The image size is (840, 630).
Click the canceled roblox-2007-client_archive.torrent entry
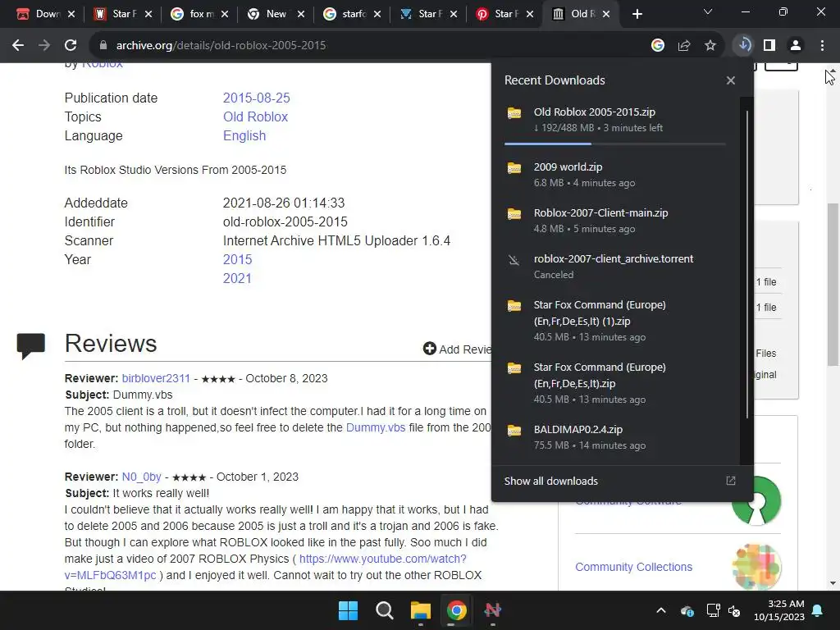[x=615, y=267]
